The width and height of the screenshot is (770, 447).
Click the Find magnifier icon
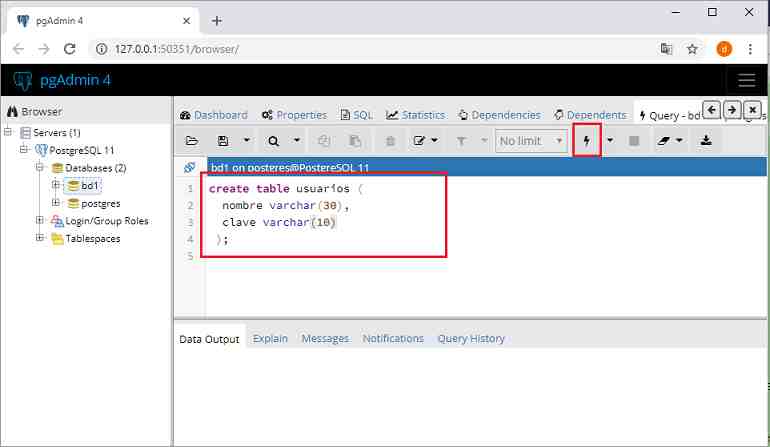click(274, 141)
